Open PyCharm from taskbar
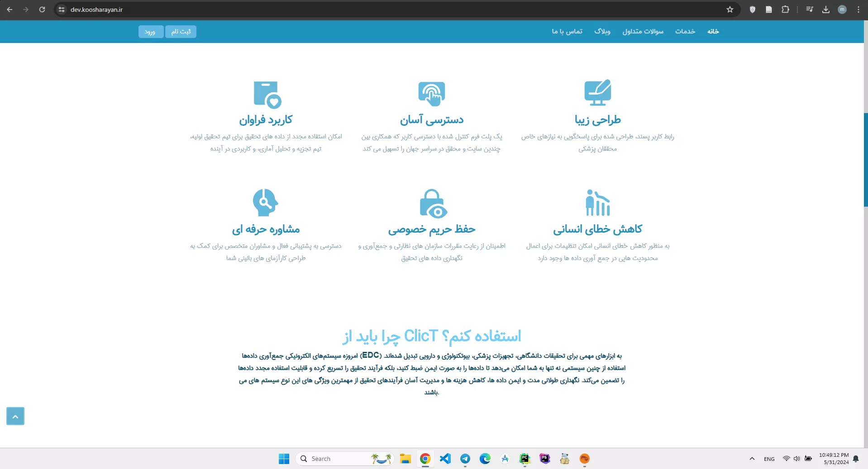This screenshot has height=469, width=868. coord(525,459)
